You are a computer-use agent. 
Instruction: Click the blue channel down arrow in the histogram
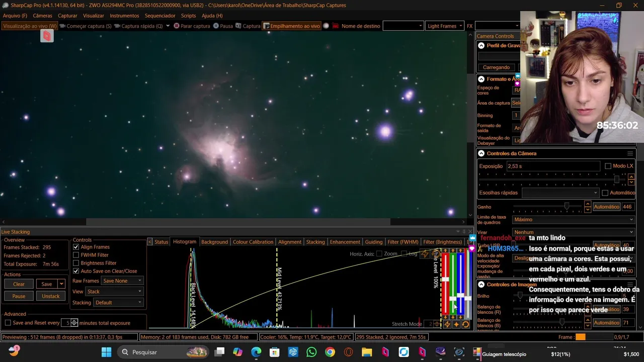[x=460, y=317]
